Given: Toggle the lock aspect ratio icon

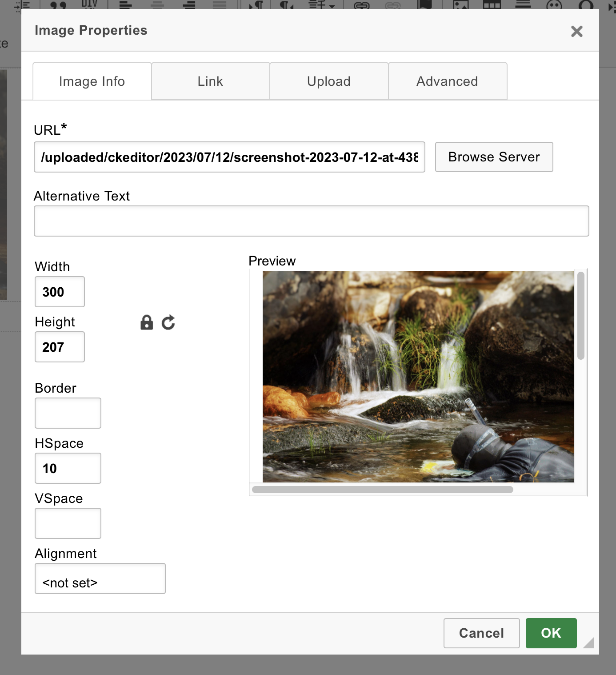Looking at the screenshot, I should pyautogui.click(x=147, y=322).
